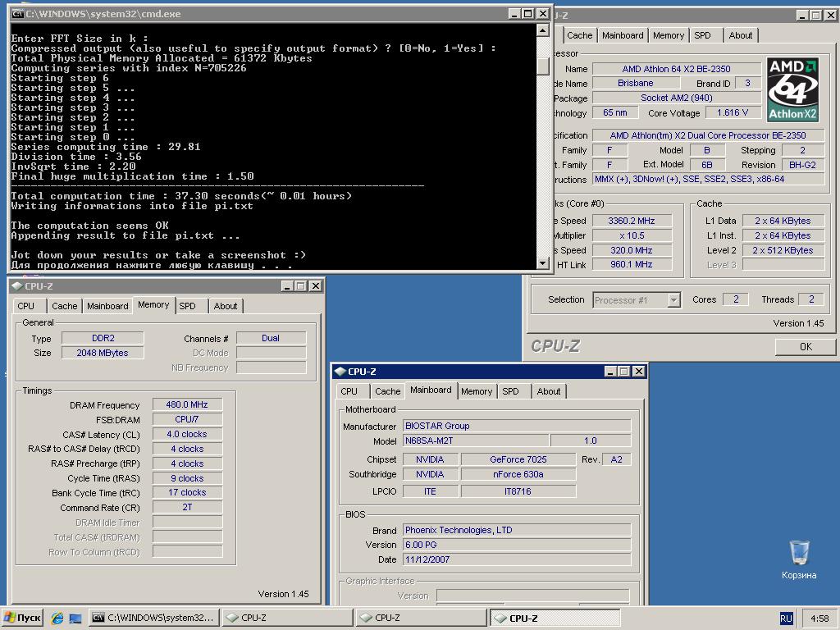Click the nForce 630a southbridge field
Viewport: 840px width, 630px height.
pyautogui.click(x=518, y=474)
